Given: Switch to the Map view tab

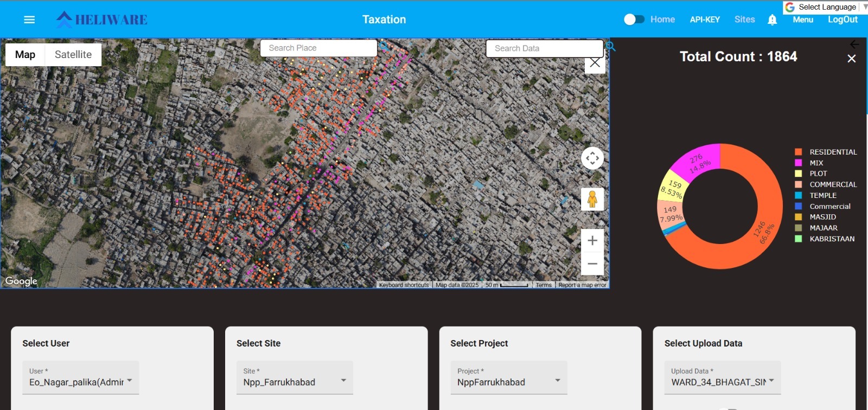Looking at the screenshot, I should click(25, 55).
